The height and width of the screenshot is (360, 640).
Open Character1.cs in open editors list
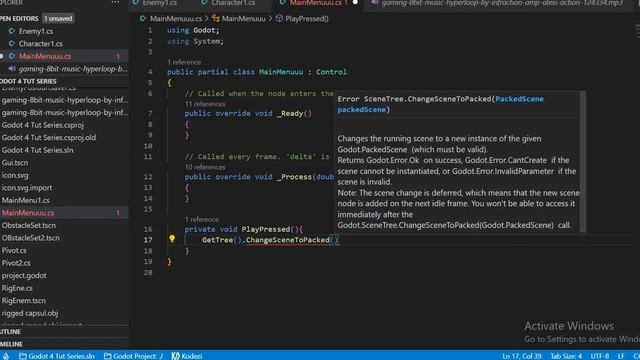coord(40,44)
